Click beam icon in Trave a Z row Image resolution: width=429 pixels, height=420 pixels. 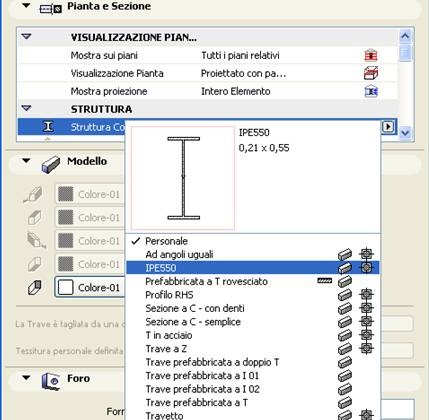pyautogui.click(x=345, y=349)
